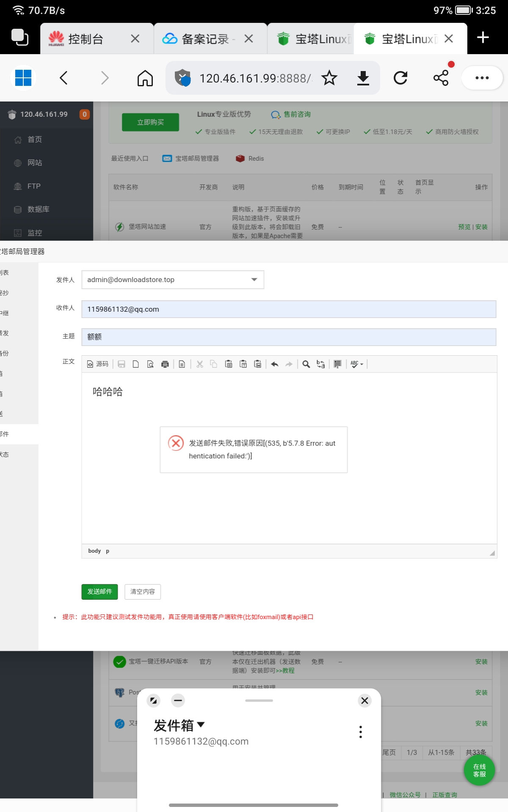Open three-dot menu in floating mail window

361,732
